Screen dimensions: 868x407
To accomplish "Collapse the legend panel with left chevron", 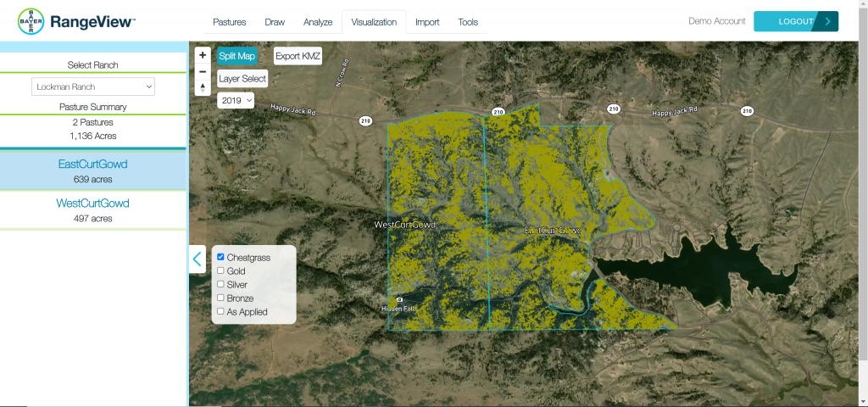I will [197, 259].
